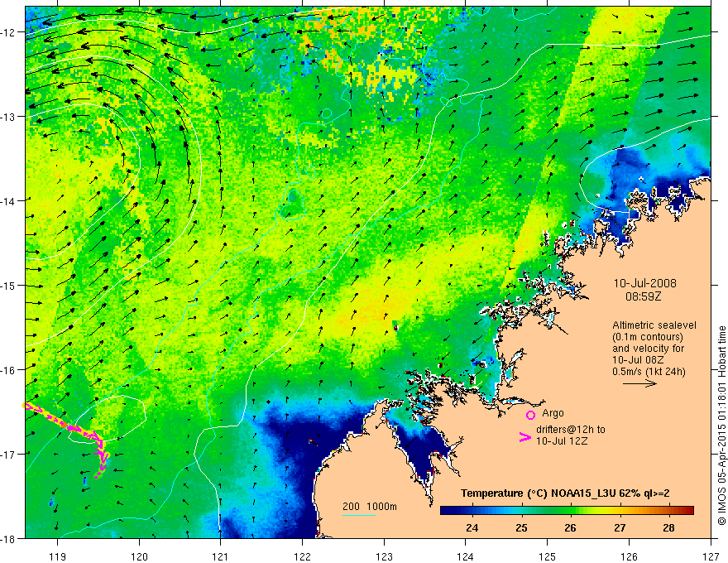Click the '200 1000m' depth contour label
This screenshot has width=728, height=563.
pos(370,506)
